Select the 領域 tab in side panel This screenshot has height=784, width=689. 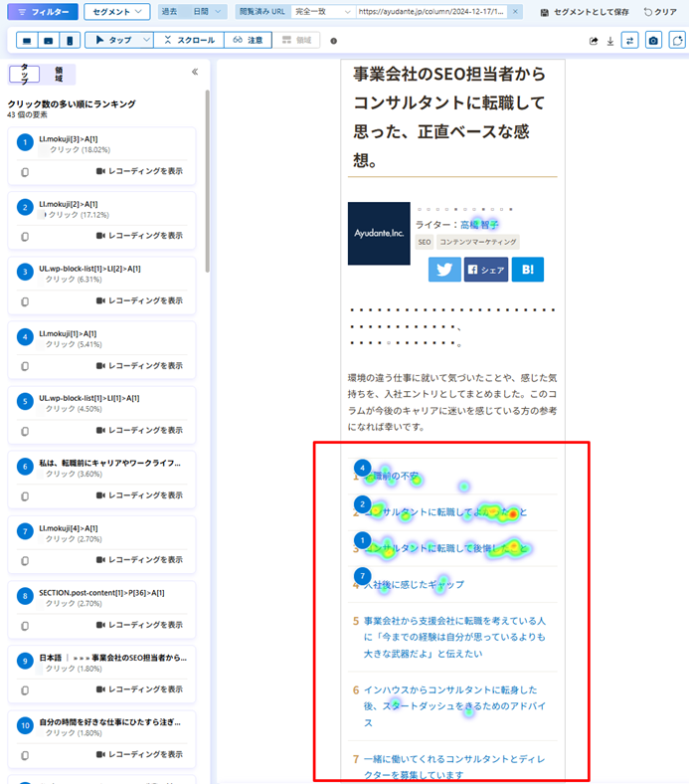(59, 74)
